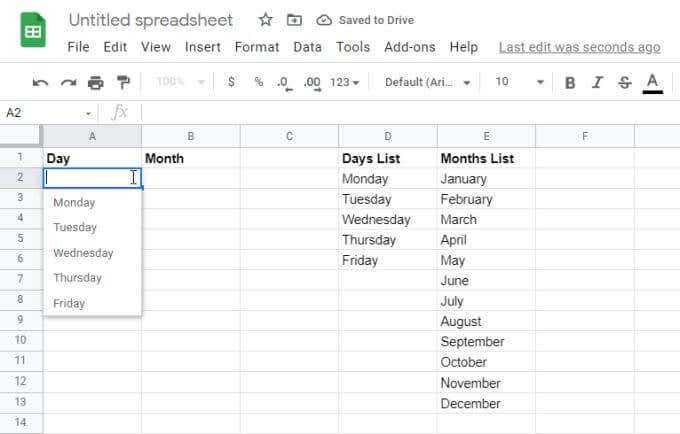Viewport: 680px width, 434px height.
Task: Choose Wednesday from the dropdown list
Action: pyautogui.click(x=83, y=253)
